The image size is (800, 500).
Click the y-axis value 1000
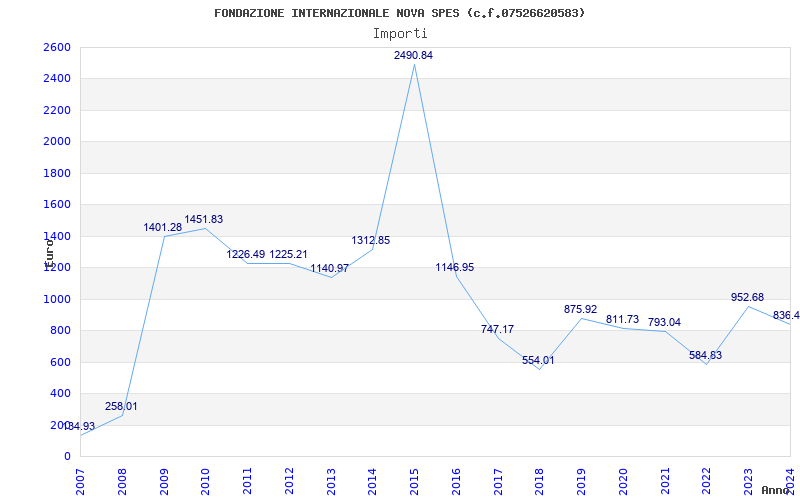(57, 299)
